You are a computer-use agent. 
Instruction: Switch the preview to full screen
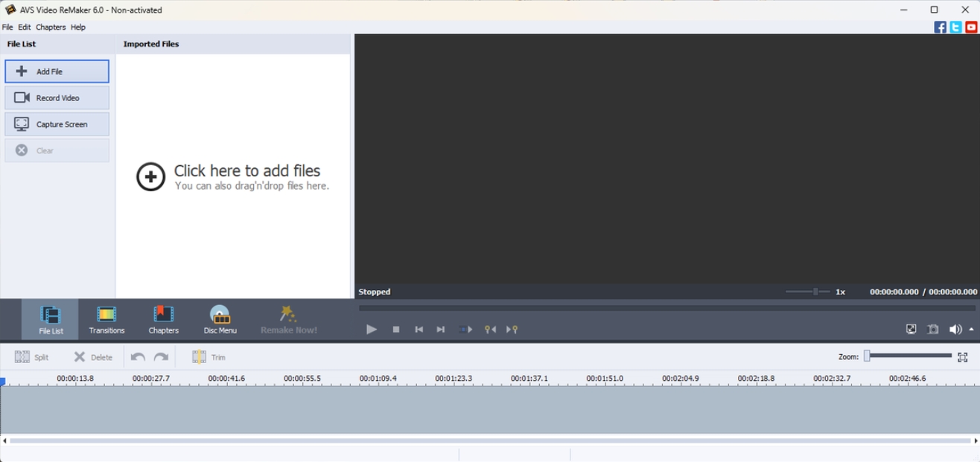pyautogui.click(x=911, y=329)
